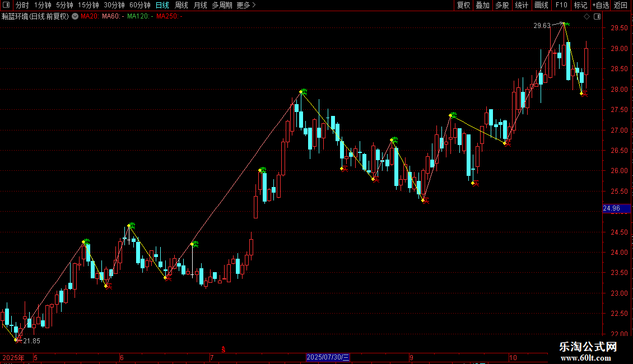Click the stock title 瀚蓝环境(日线,前复权)
Image resolution: width=633 pixels, height=364 pixels.
tap(35, 17)
